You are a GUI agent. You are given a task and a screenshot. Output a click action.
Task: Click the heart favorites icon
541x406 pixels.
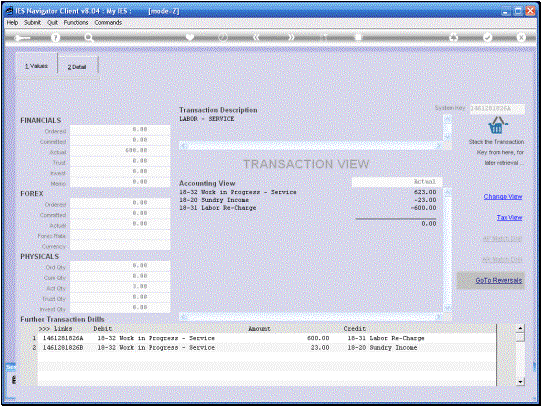click(190, 37)
